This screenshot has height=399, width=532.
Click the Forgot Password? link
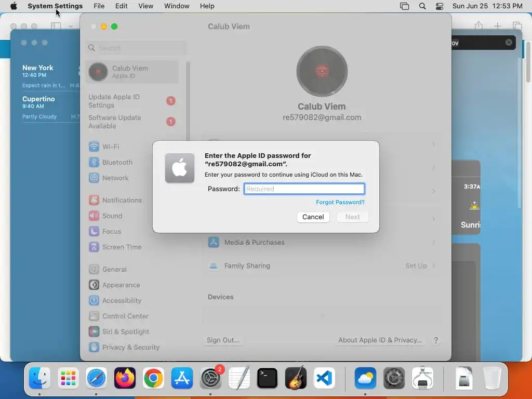point(340,202)
